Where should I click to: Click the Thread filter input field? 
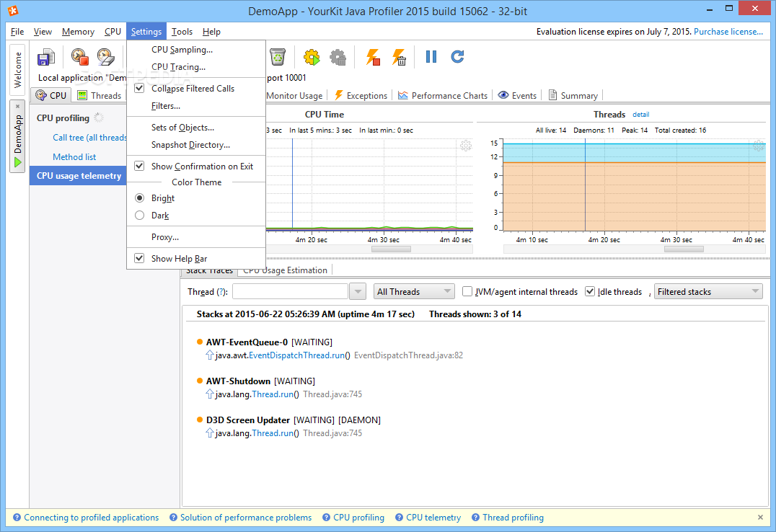(290, 291)
